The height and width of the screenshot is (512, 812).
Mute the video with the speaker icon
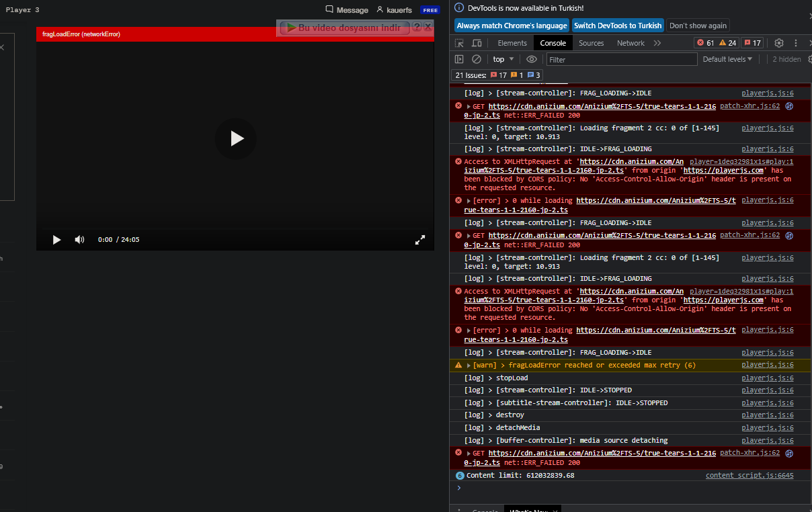(79, 240)
